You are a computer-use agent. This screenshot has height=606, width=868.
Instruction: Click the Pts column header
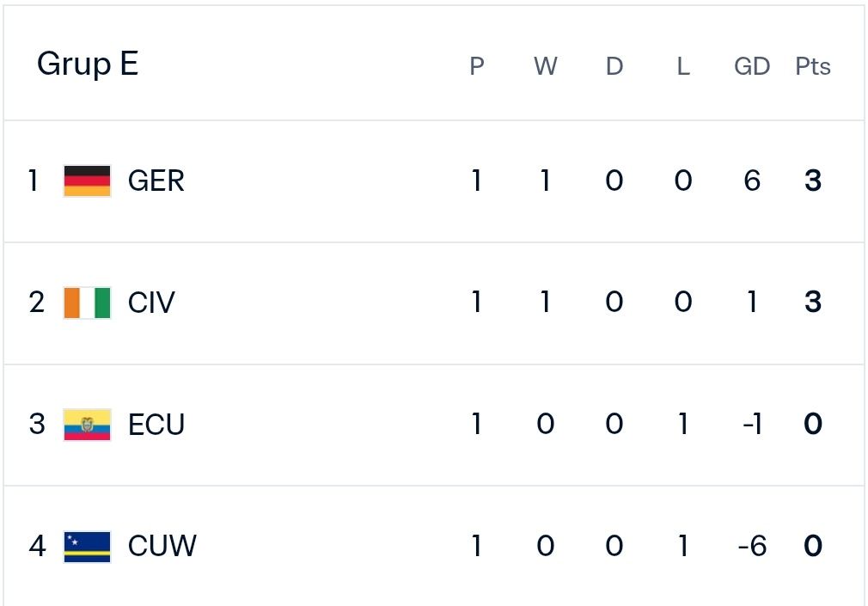[813, 66]
